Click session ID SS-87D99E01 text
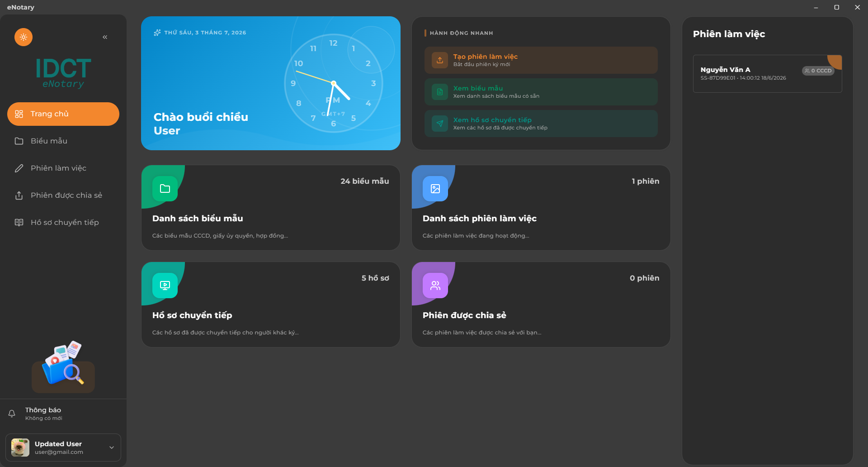868x467 pixels. (718, 78)
